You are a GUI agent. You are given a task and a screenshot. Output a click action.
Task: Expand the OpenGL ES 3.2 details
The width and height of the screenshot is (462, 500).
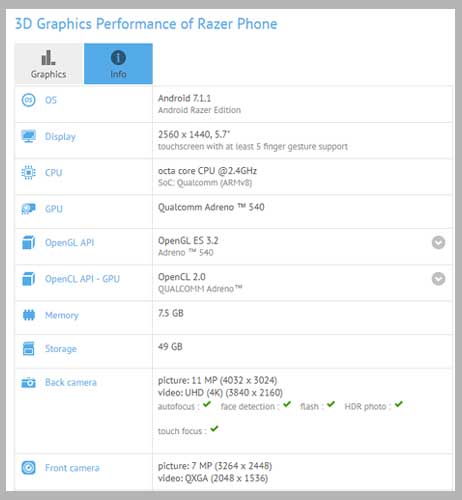pos(438,243)
